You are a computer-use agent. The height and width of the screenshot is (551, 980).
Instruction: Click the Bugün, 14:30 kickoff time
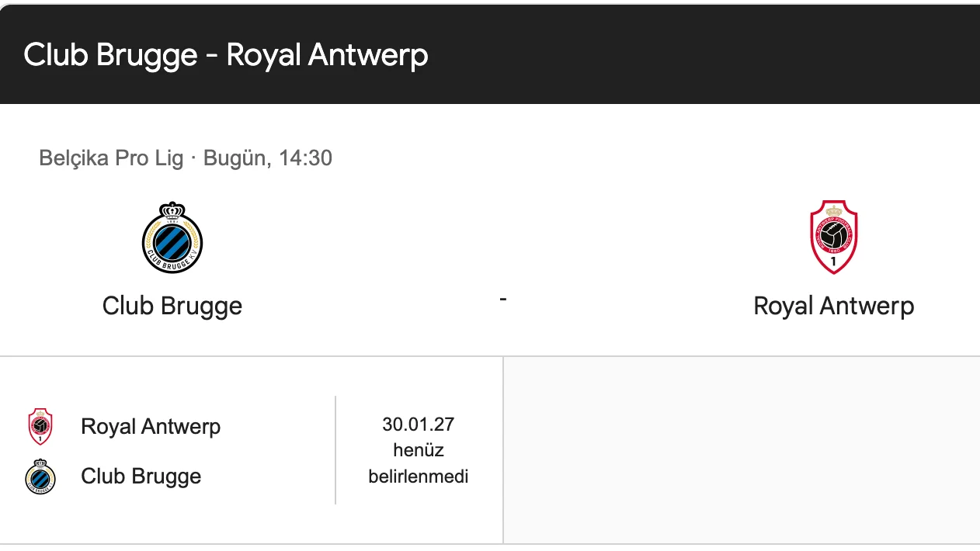268,158
